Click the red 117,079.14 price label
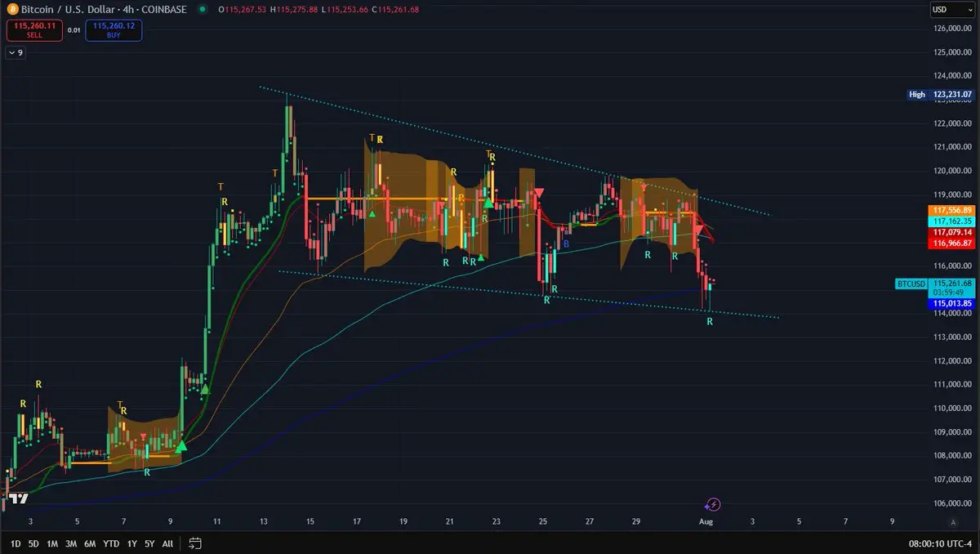 951,232
